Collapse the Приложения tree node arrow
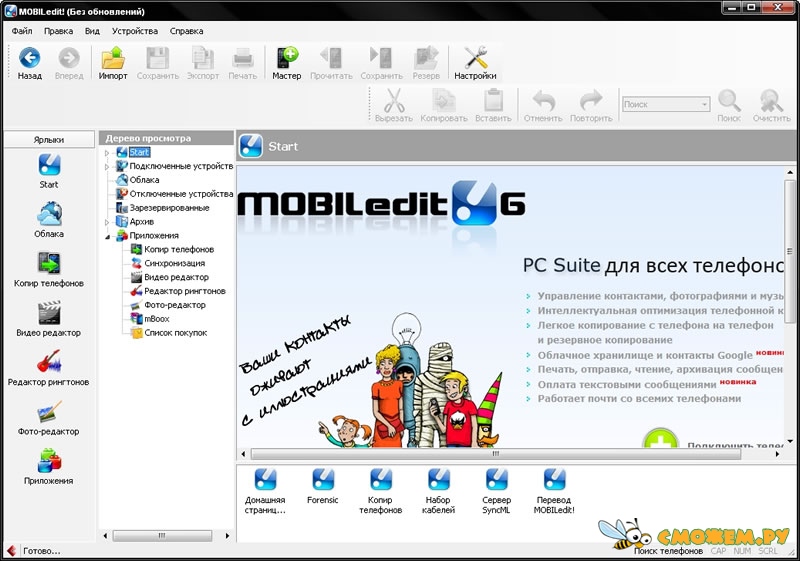 coord(107,236)
